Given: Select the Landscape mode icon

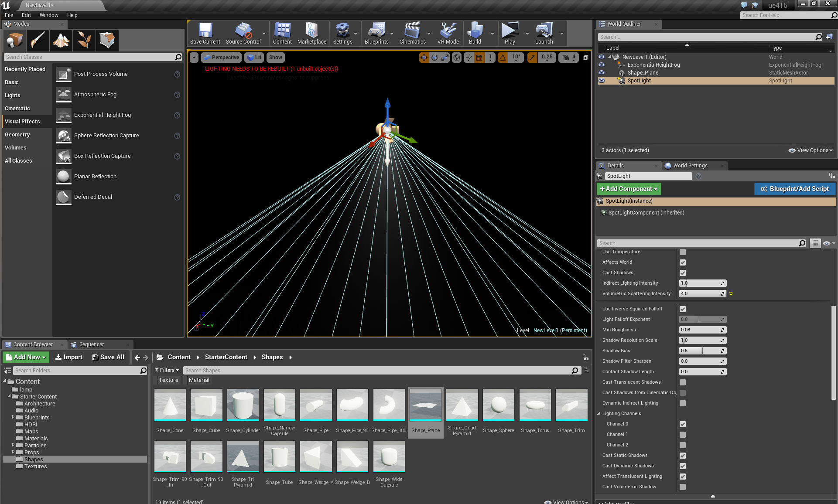Looking at the screenshot, I should pyautogui.click(x=61, y=40).
